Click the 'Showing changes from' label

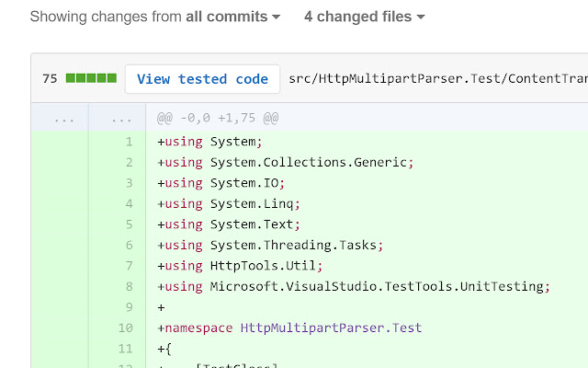(106, 17)
